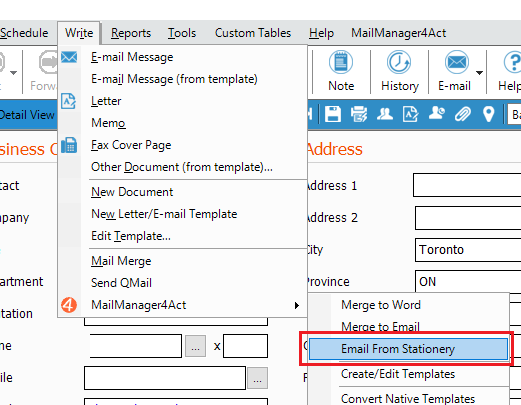
Task: Click the write document icon in blue bar
Action: (410, 114)
